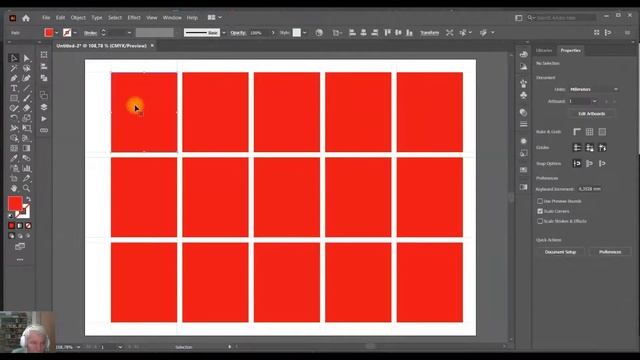640x360 pixels.
Task: Click the Isolate/expand arrows icon beside Transform
Action: [449, 33]
